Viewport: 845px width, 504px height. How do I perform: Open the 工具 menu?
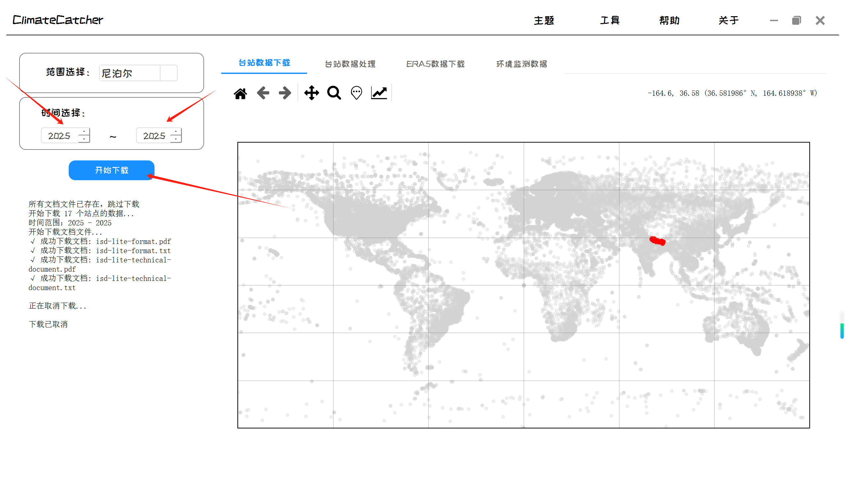(x=610, y=20)
